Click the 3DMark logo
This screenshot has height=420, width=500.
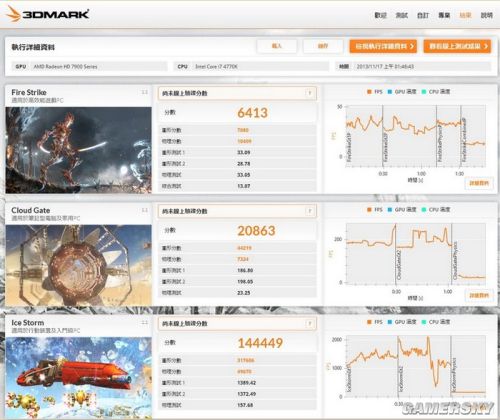coord(48,14)
